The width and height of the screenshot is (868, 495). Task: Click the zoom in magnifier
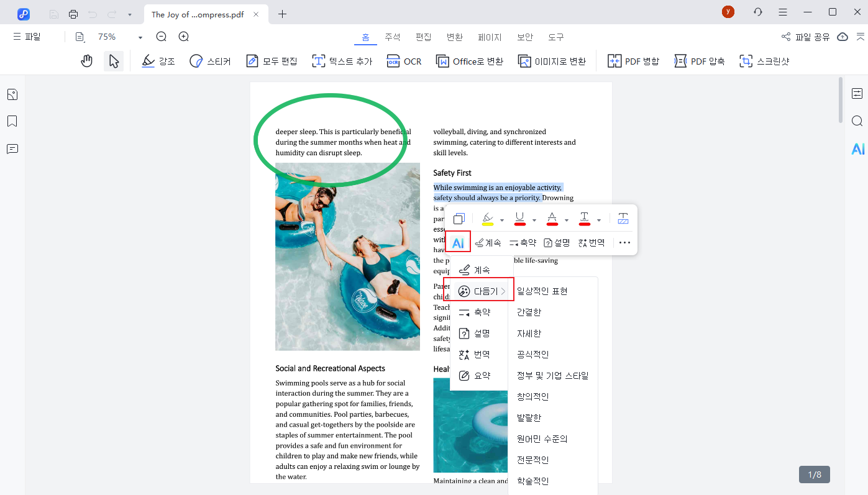pyautogui.click(x=184, y=37)
